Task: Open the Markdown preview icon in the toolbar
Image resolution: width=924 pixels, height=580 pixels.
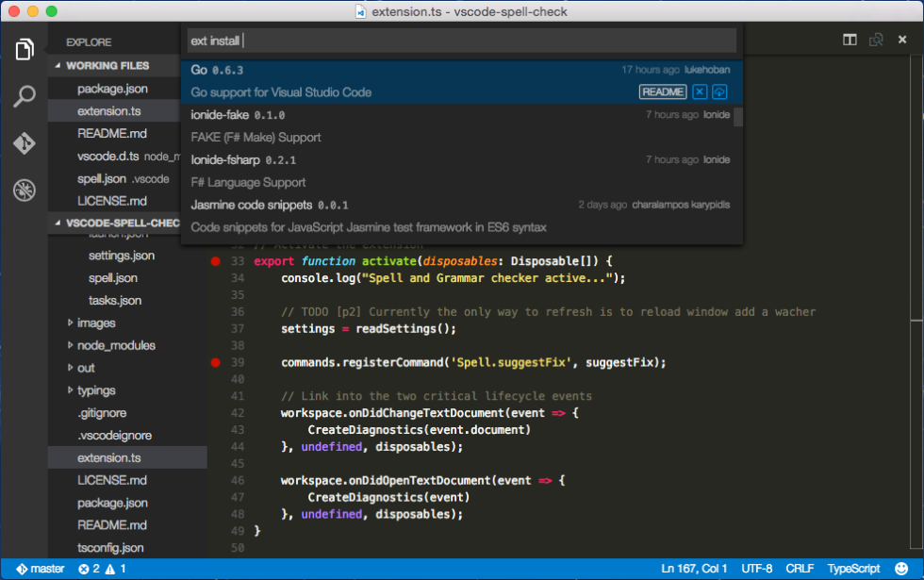Action: point(876,40)
